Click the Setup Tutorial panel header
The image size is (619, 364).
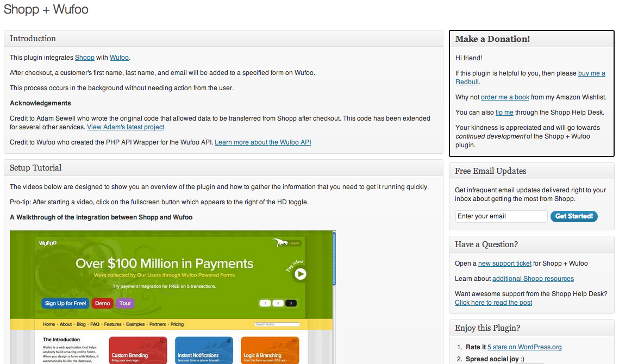(x=223, y=168)
